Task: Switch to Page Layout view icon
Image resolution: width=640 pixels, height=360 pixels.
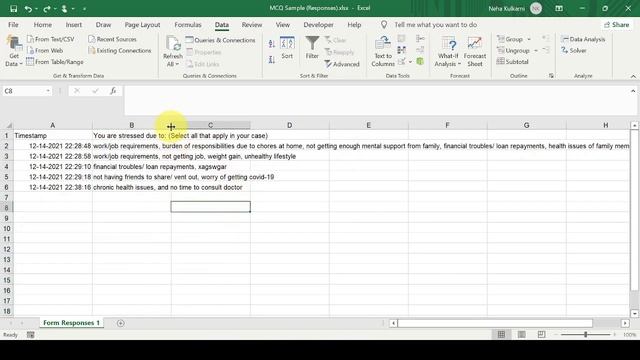Action: tap(521, 335)
